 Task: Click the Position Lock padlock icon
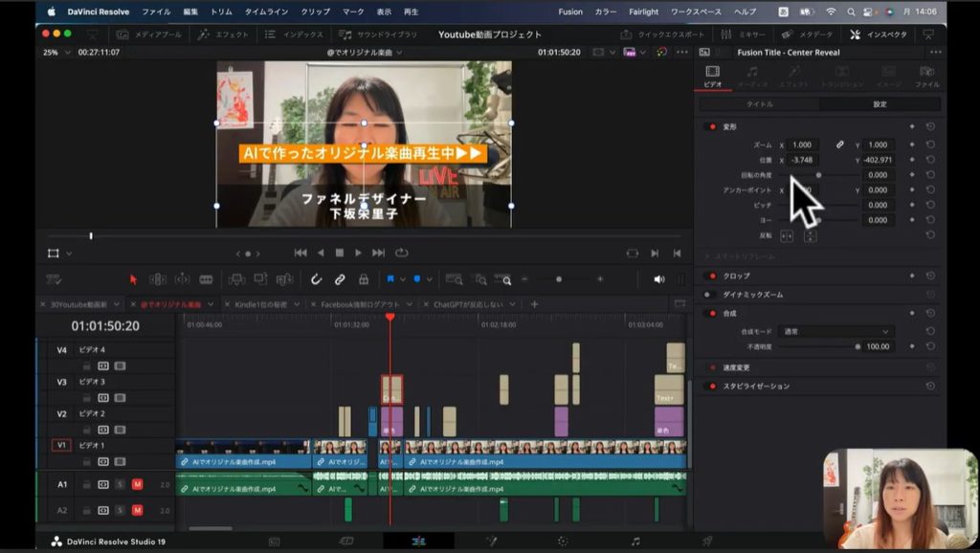click(x=364, y=279)
